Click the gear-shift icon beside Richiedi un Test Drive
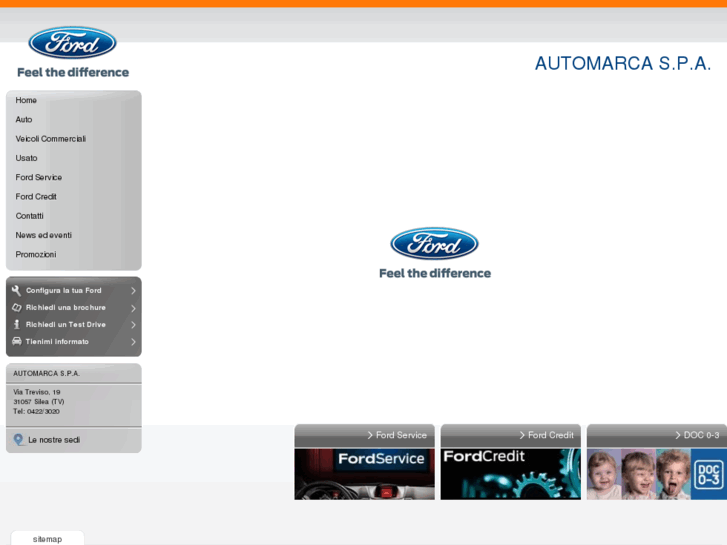Image resolution: width=727 pixels, height=545 pixels. pyautogui.click(x=17, y=324)
